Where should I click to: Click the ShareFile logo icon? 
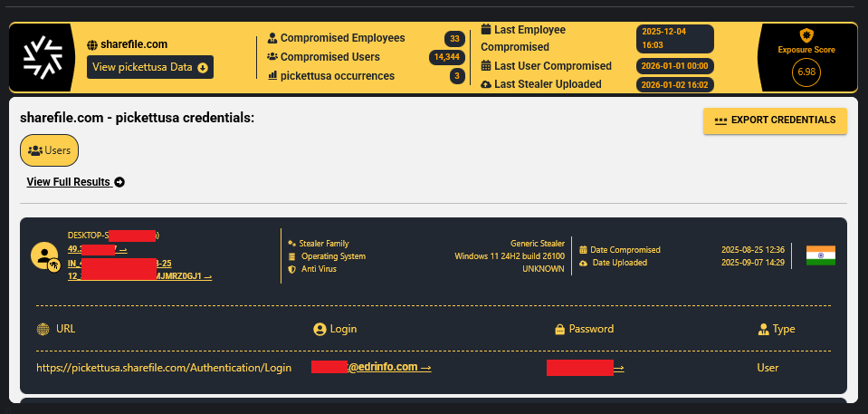point(44,58)
